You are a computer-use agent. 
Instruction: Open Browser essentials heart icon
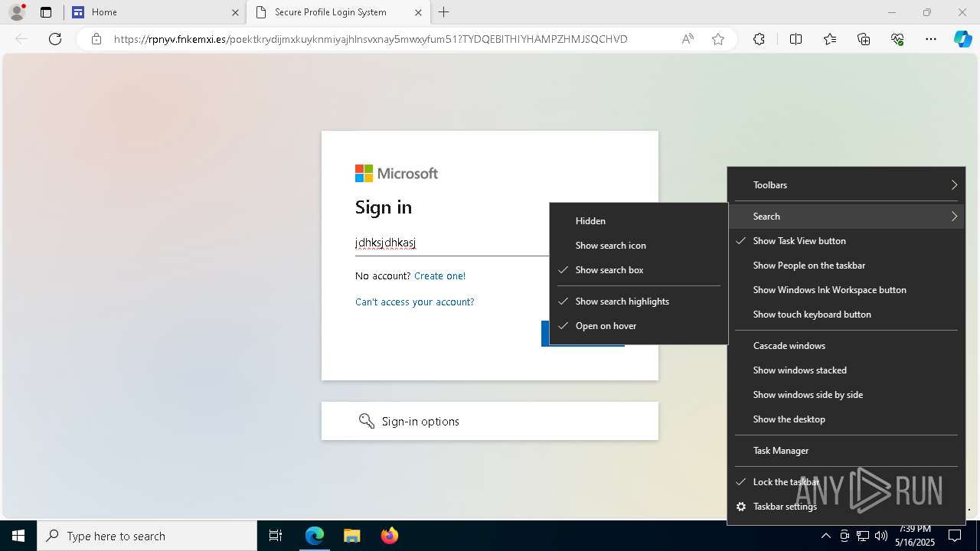tap(897, 39)
